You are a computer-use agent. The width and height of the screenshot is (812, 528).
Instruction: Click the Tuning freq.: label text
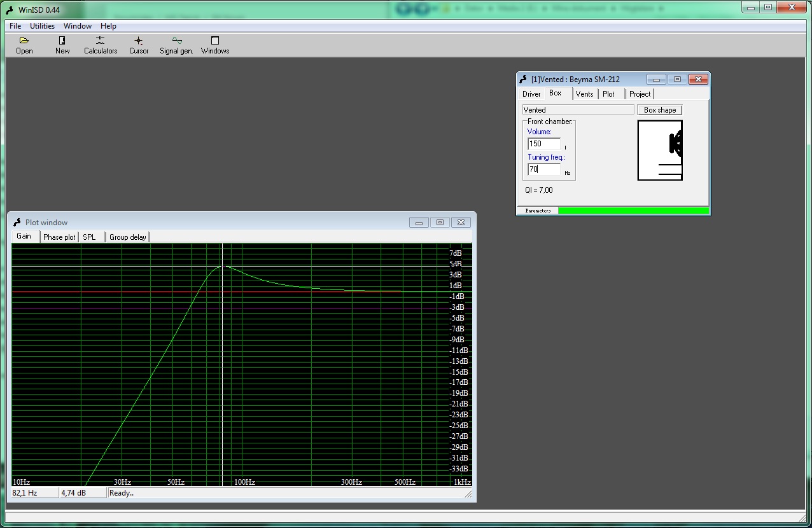point(547,158)
